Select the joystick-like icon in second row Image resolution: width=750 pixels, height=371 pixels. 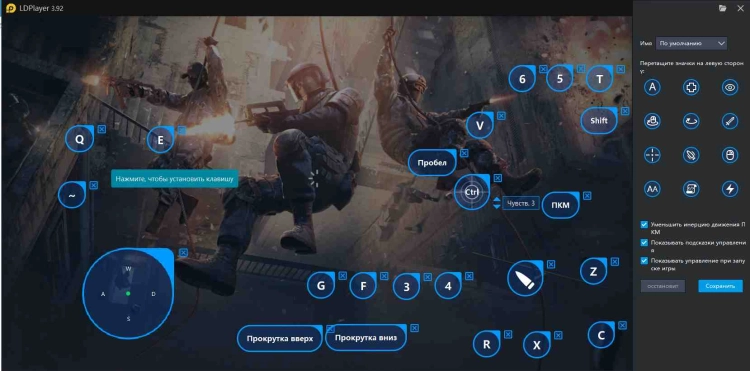point(651,121)
